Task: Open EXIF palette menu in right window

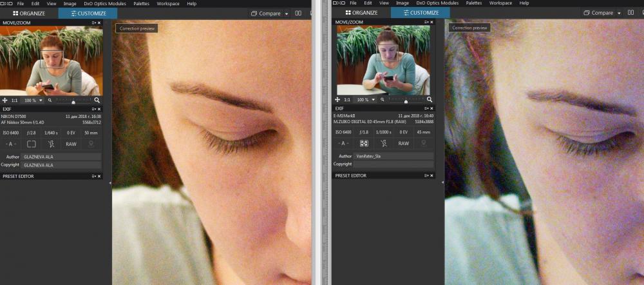Action: point(427,108)
